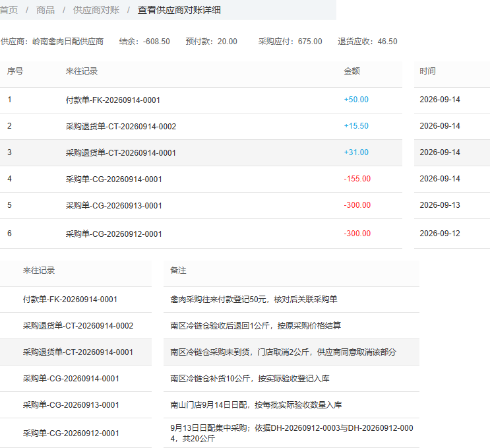Click date 2026-09-14 in row 4
The width and height of the screenshot is (490, 448).
440,179
